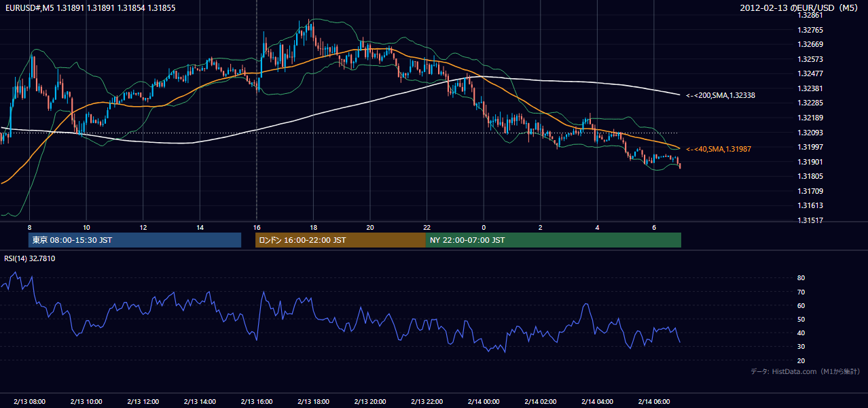Viewport: 868px width, 408px height.
Task: Click the bottom time label 2/13 10:00
Action: (x=86, y=402)
